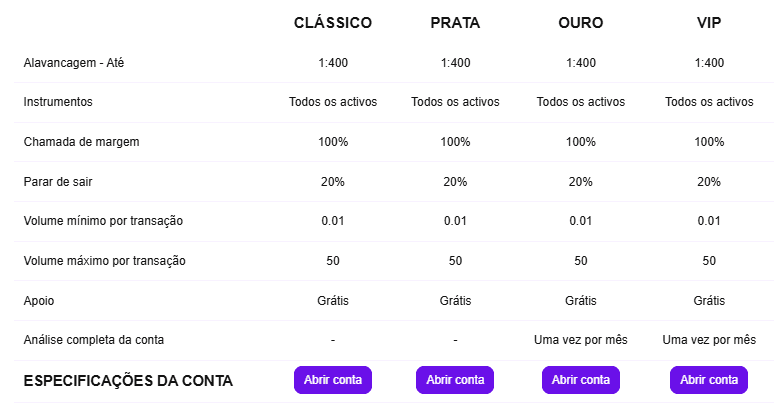Click Análise completa da conta label
The height and width of the screenshot is (415, 778).
[94, 340]
